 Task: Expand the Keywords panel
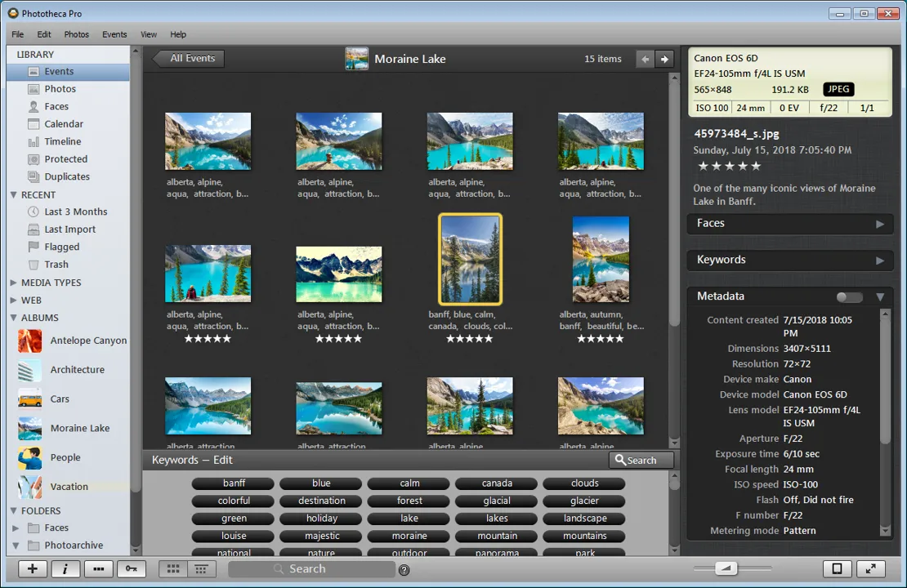pos(880,261)
